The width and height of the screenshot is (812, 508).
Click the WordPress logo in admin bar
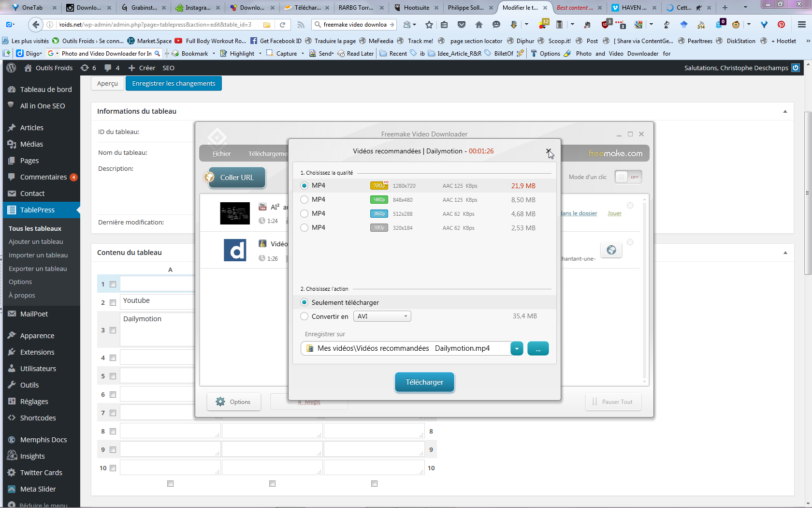(11, 68)
